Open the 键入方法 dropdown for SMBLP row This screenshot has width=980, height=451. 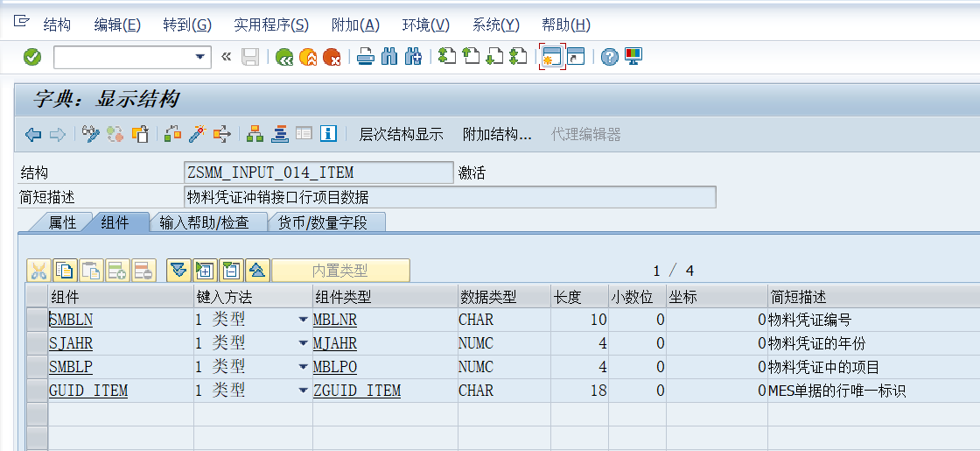(x=303, y=367)
